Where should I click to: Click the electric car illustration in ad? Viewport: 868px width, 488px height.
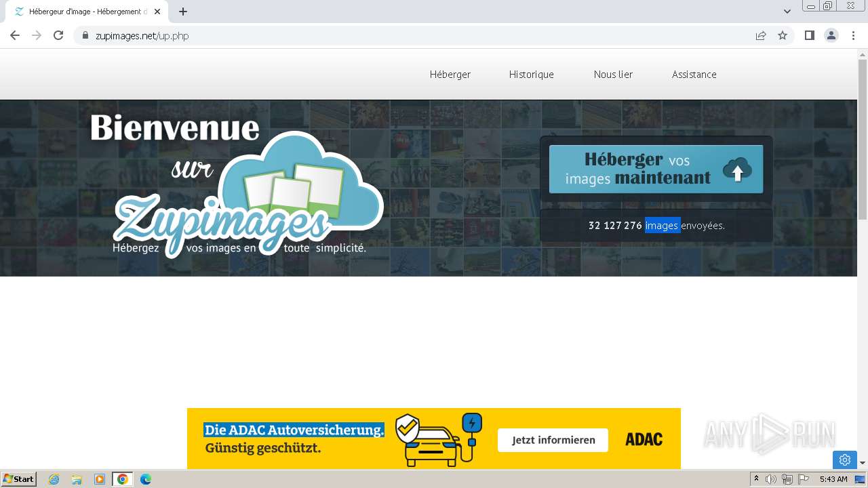[439, 440]
